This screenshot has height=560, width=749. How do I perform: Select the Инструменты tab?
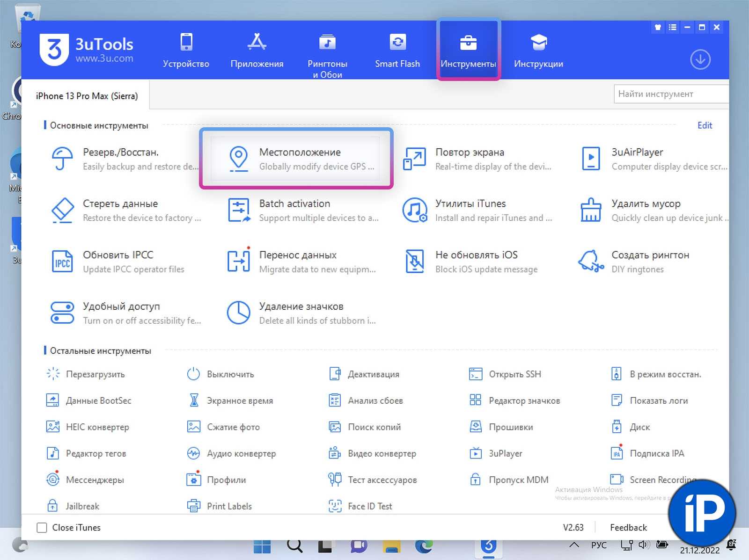click(x=468, y=51)
